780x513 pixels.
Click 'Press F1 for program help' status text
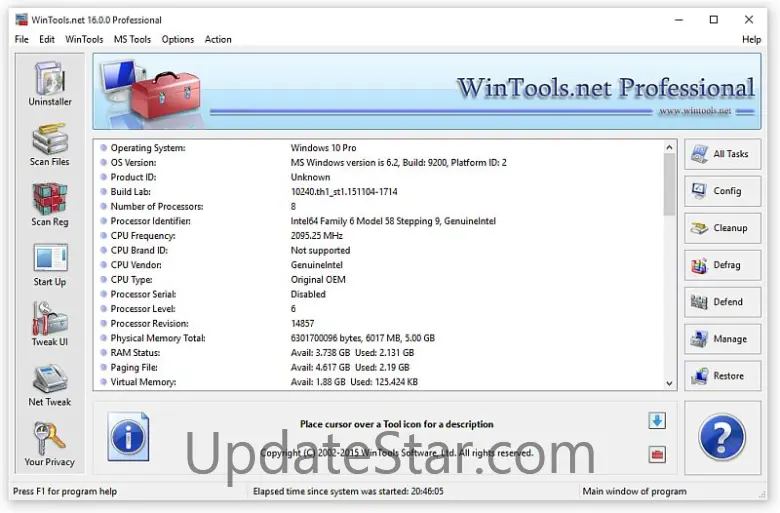(65, 492)
